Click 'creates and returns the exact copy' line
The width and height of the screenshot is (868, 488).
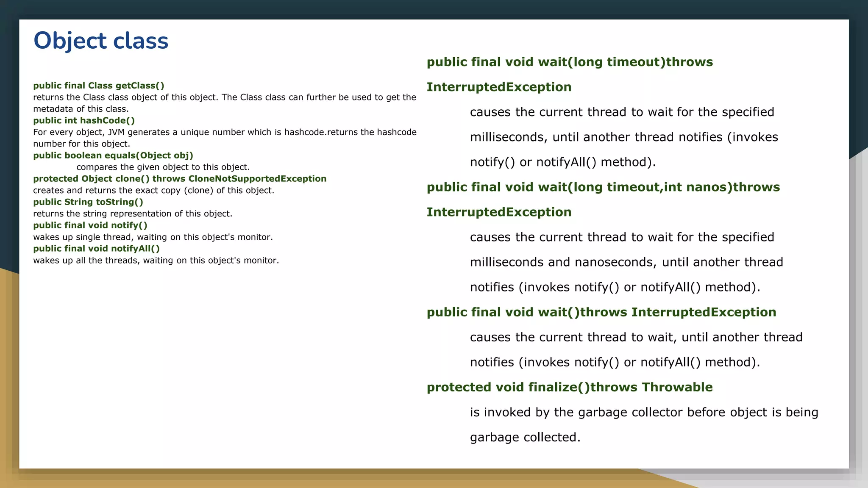[x=154, y=191]
